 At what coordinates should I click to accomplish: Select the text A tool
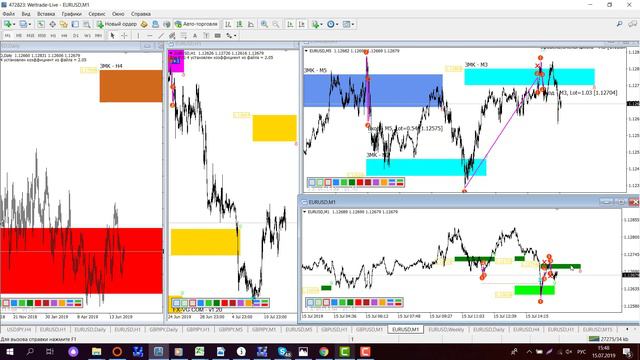click(x=195, y=36)
